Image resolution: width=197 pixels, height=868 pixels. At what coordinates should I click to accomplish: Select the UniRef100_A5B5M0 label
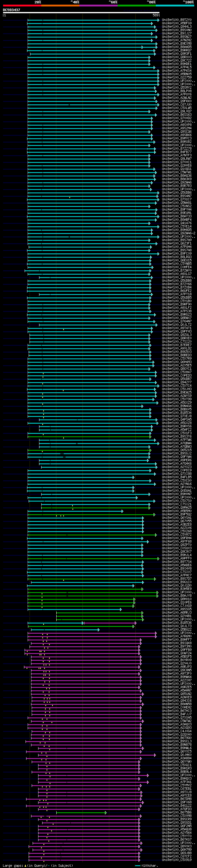pyautogui.click(x=177, y=511)
